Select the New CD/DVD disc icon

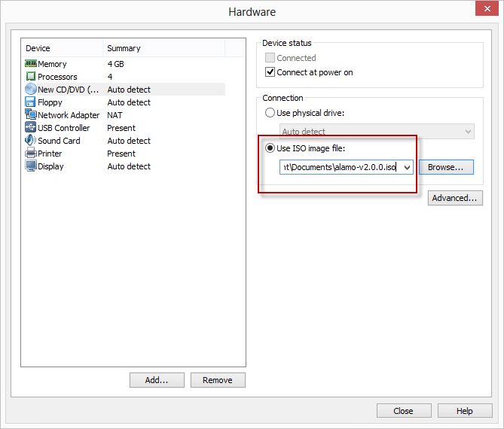[31, 90]
